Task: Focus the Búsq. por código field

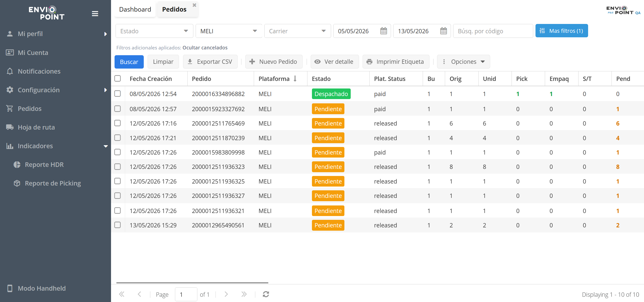Action: click(x=493, y=31)
